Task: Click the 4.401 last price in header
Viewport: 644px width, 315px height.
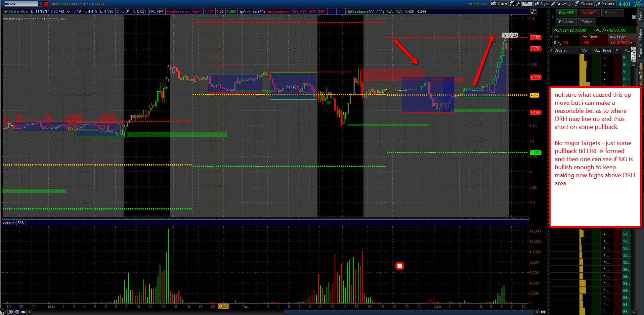Action: point(624,4)
